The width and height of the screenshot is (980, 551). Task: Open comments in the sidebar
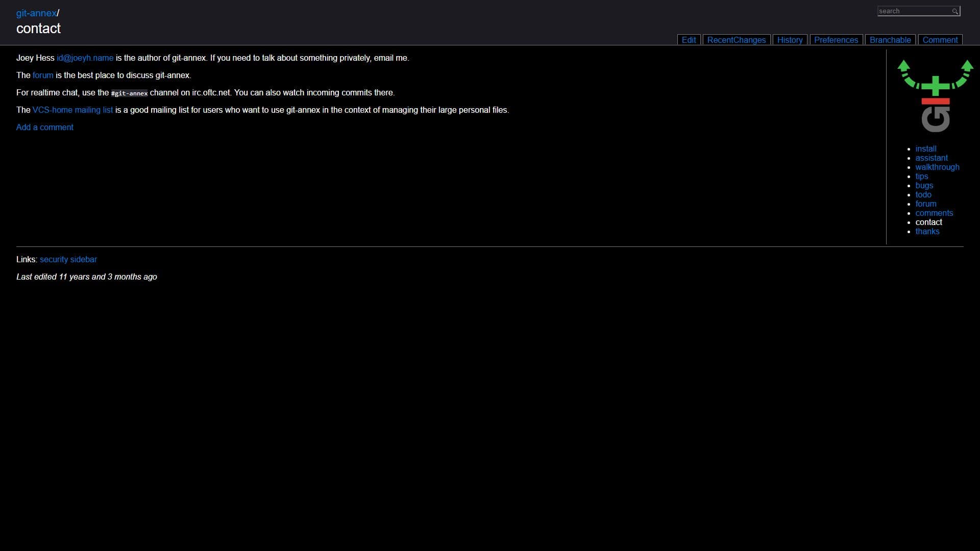(x=934, y=213)
